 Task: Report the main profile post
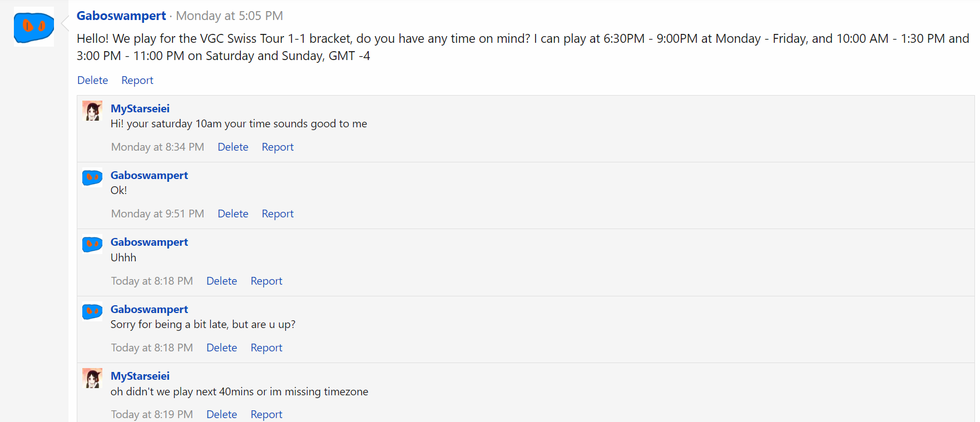pyautogui.click(x=137, y=80)
